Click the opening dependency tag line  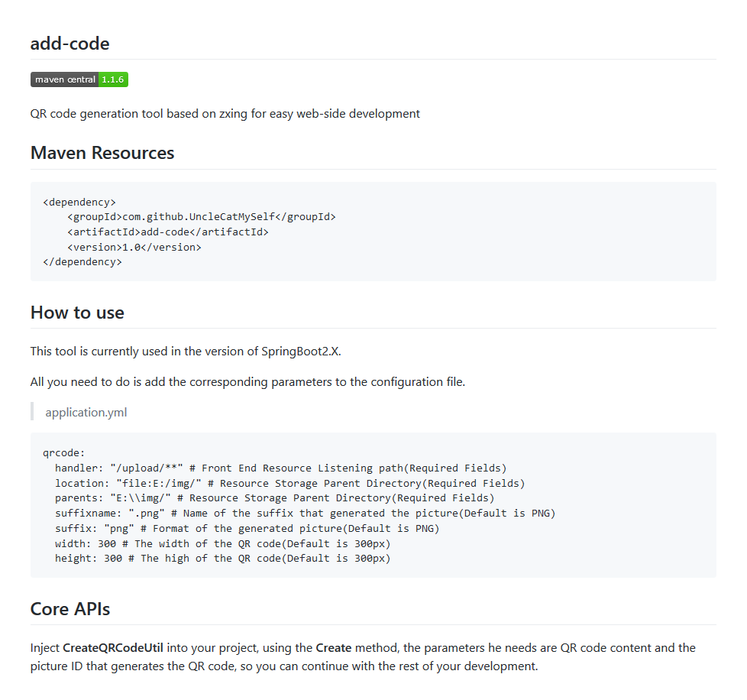click(x=79, y=202)
